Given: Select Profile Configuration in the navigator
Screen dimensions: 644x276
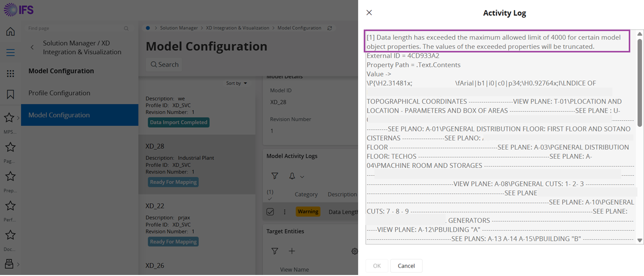Looking at the screenshot, I should pos(59,93).
